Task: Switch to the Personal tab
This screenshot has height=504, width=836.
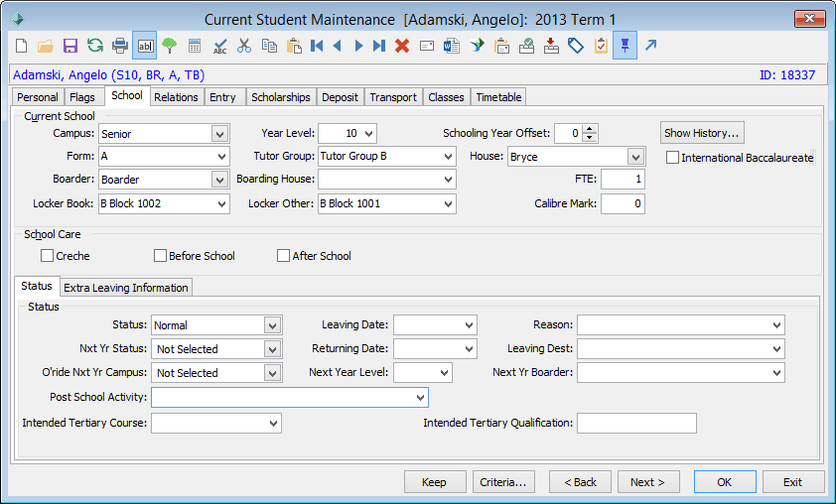Action: point(38,97)
